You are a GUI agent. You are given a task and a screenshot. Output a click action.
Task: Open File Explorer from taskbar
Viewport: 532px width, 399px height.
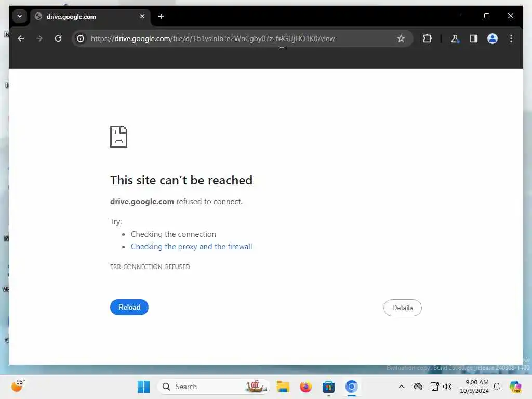point(283,387)
